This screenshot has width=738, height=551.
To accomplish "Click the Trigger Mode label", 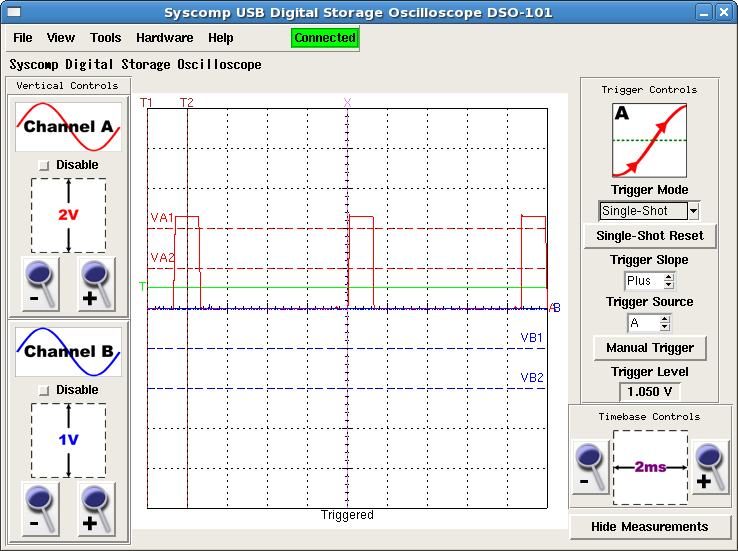I will [x=650, y=190].
